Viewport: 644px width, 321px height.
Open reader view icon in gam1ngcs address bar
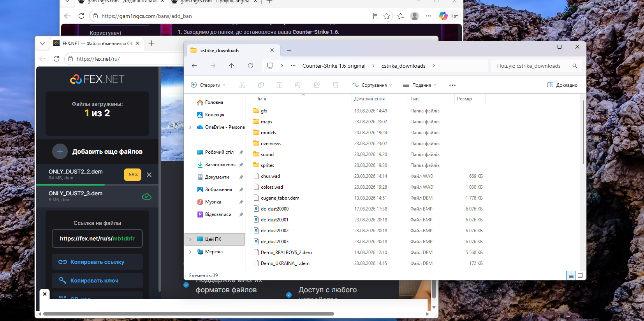pos(376,16)
